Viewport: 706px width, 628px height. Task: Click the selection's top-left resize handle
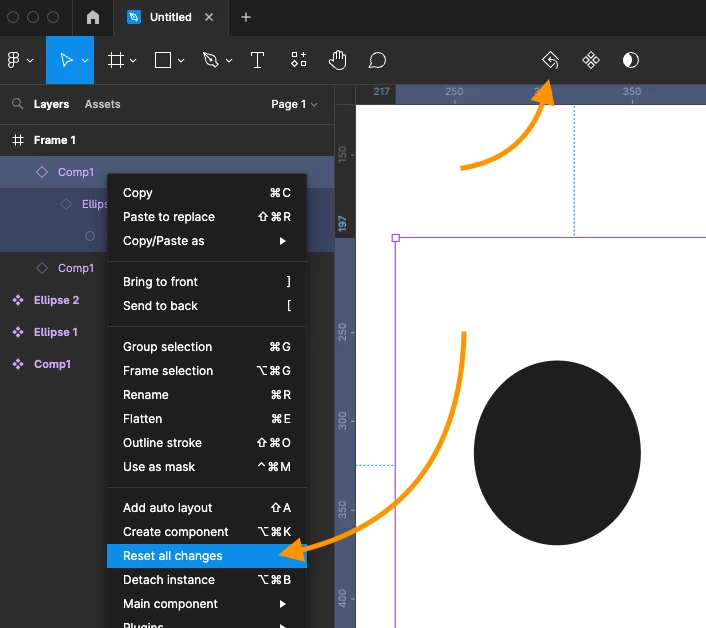click(395, 238)
